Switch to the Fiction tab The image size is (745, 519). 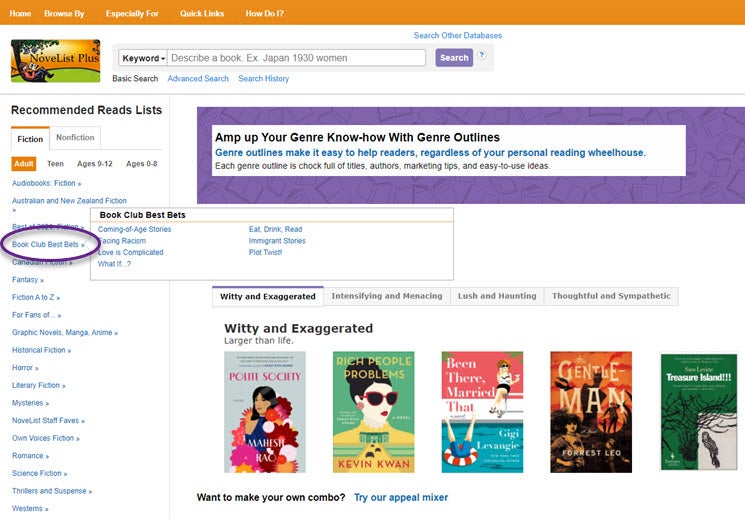(x=30, y=139)
